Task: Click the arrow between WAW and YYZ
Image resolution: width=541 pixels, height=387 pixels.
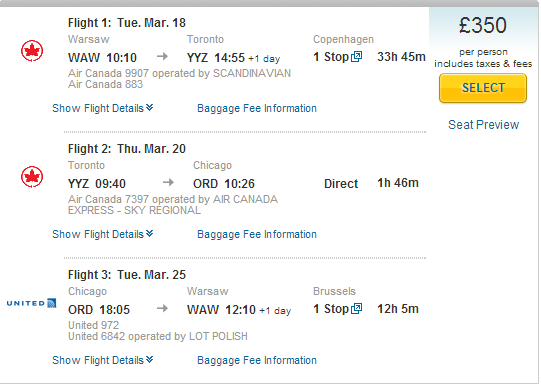Action: point(162,56)
